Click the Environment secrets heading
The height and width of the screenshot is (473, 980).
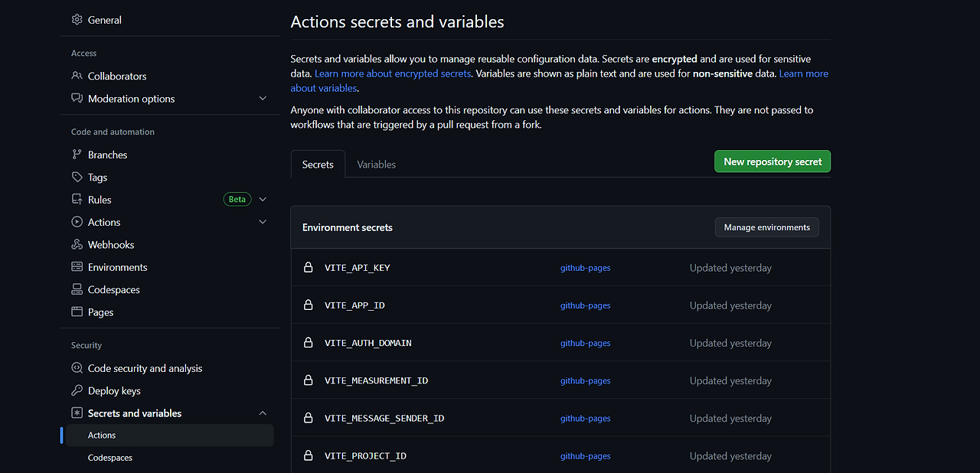pyautogui.click(x=348, y=227)
